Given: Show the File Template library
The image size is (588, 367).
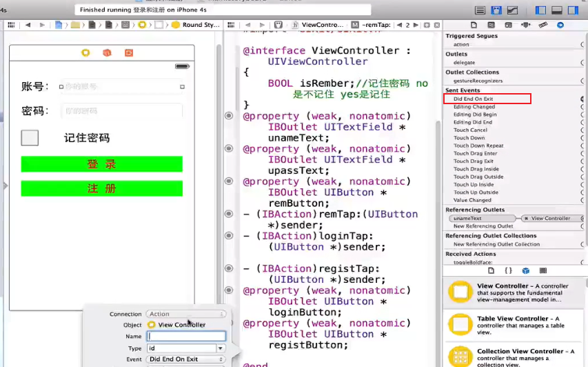Looking at the screenshot, I should 491,270.
